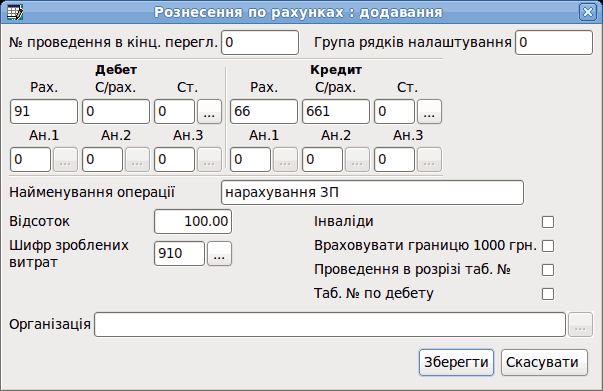The width and height of the screenshot is (603, 391).
Task: Click the Відсоток field showing 100.00
Action: tap(193, 221)
